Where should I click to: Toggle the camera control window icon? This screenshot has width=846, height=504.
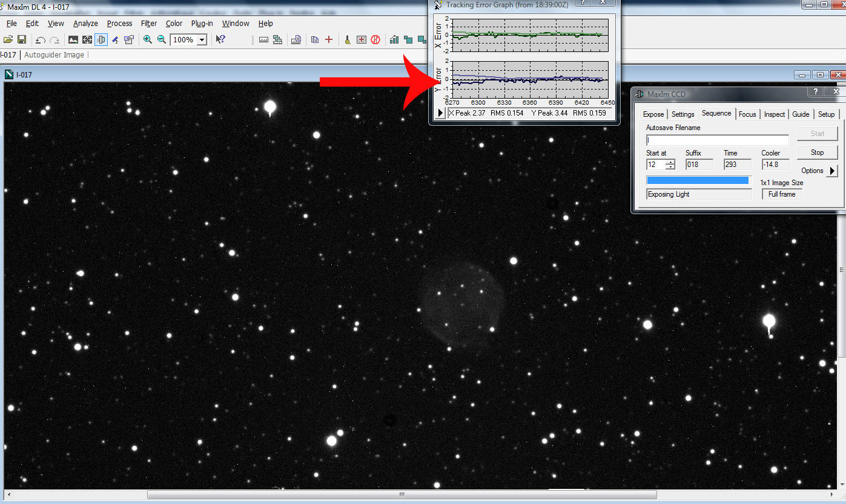tap(101, 40)
